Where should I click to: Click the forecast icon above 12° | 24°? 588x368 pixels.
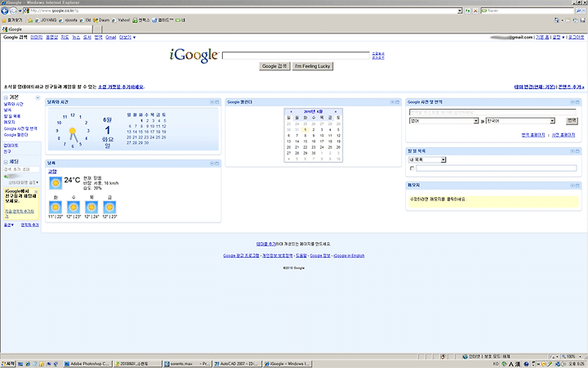click(91, 207)
